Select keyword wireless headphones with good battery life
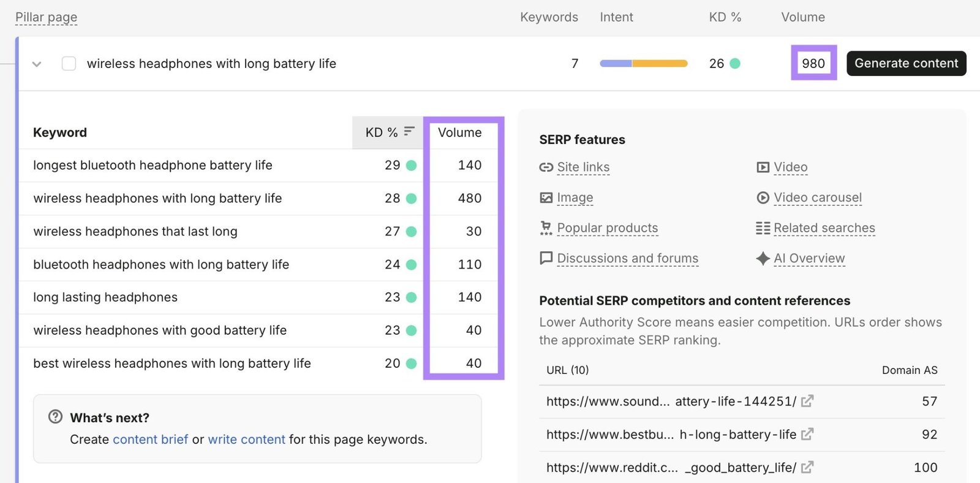 tap(160, 330)
